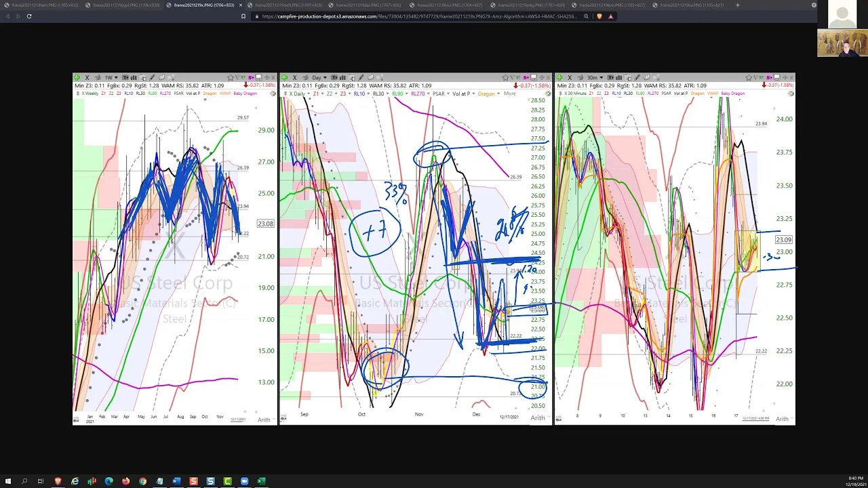Click Ts icon in daily chart toolbar
The width and height of the screenshot is (868, 488).
tap(334, 77)
